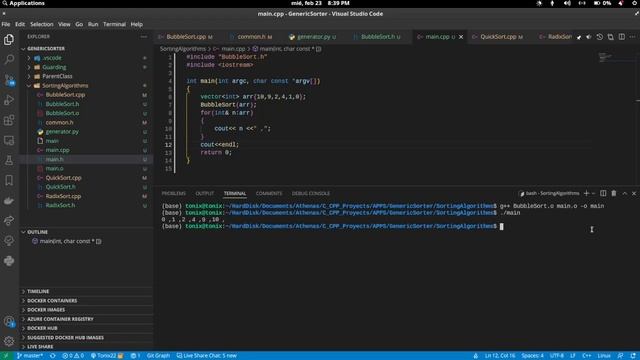Image resolution: width=640 pixels, height=360 pixels.
Task: Expand the LIVE SHARE section
Action: point(40,347)
